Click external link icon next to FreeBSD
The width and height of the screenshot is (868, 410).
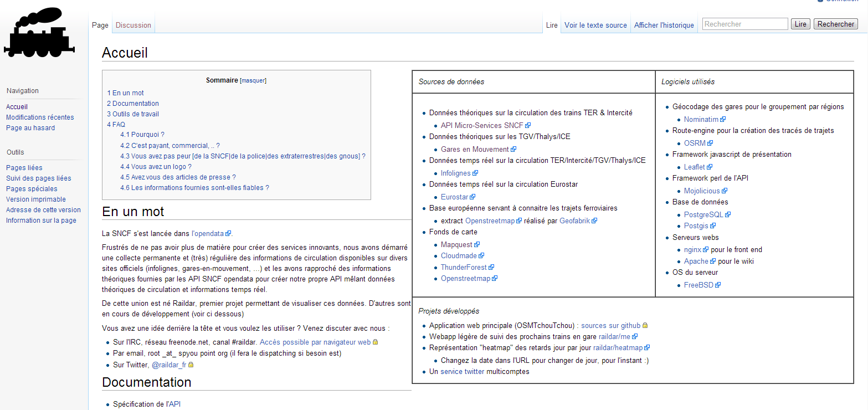(x=718, y=285)
